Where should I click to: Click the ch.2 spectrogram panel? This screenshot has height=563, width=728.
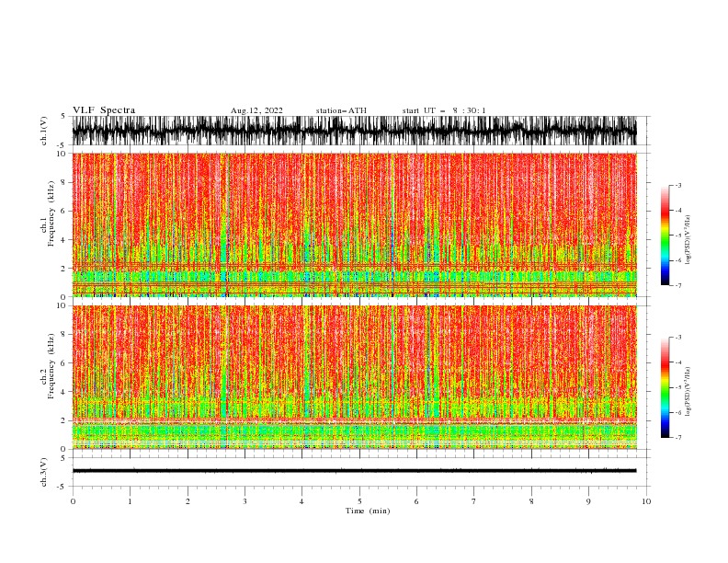(354, 377)
